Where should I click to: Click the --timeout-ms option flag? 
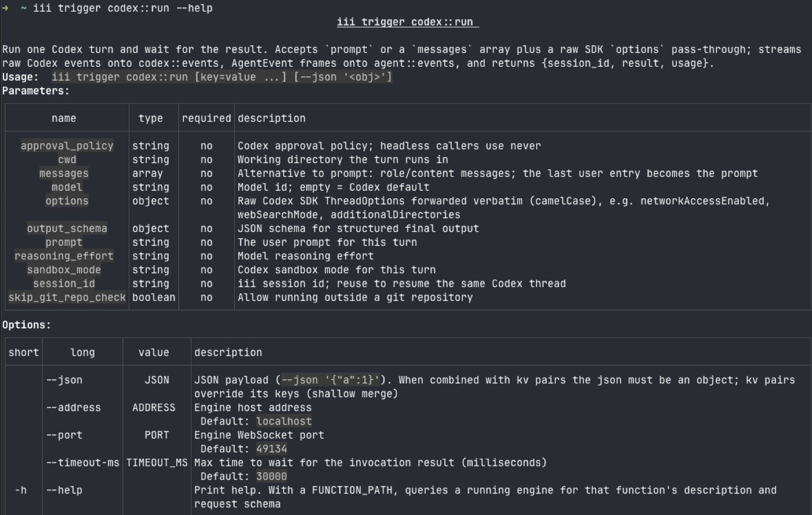tap(83, 463)
